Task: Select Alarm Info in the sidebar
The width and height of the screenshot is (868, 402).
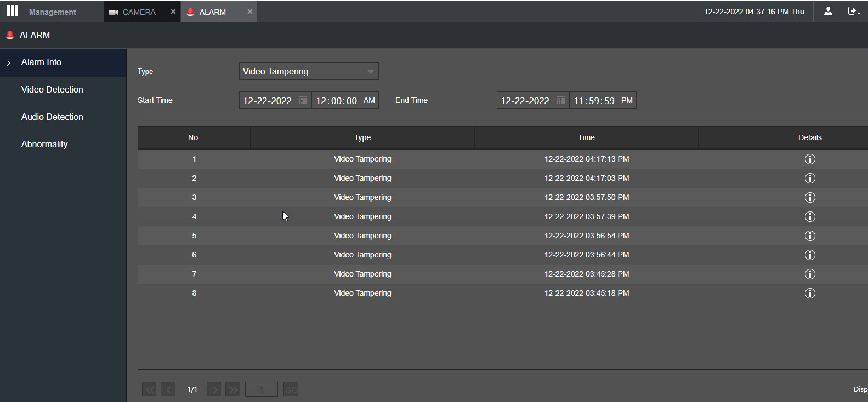Action: [63, 62]
